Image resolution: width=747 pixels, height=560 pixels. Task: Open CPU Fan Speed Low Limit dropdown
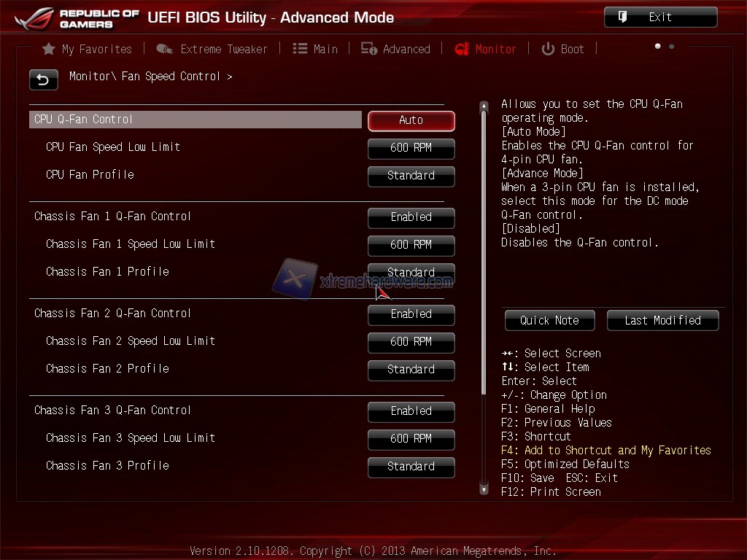click(411, 148)
